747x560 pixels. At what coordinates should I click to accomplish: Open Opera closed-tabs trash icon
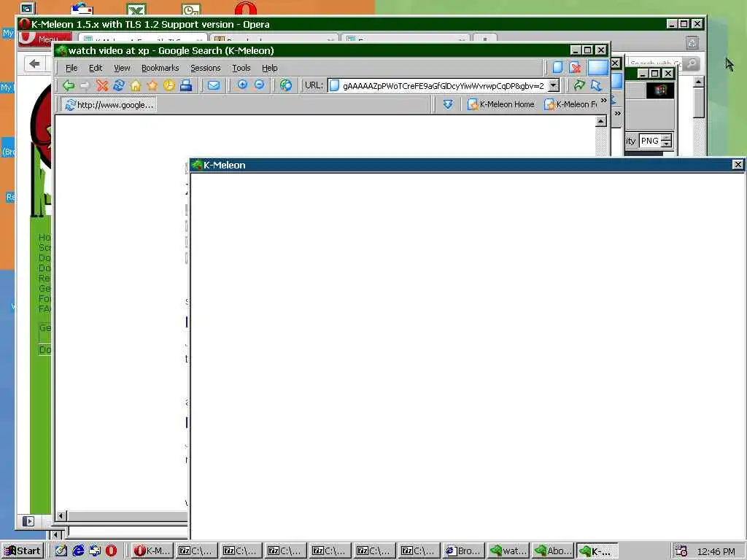coord(692,43)
